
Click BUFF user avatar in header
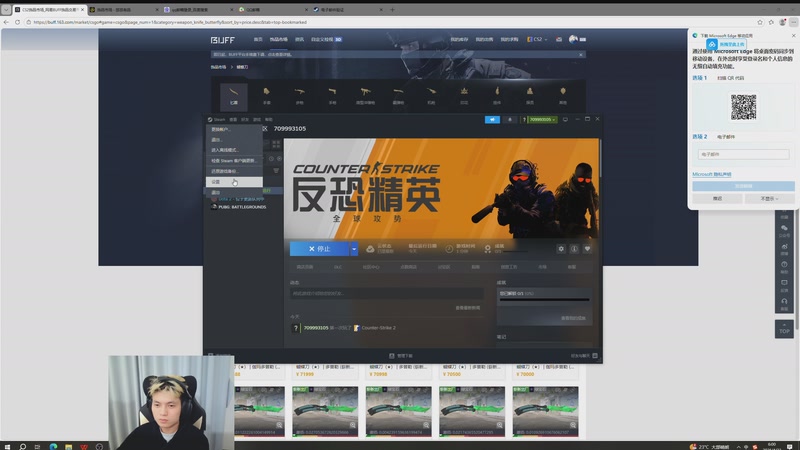tap(573, 39)
